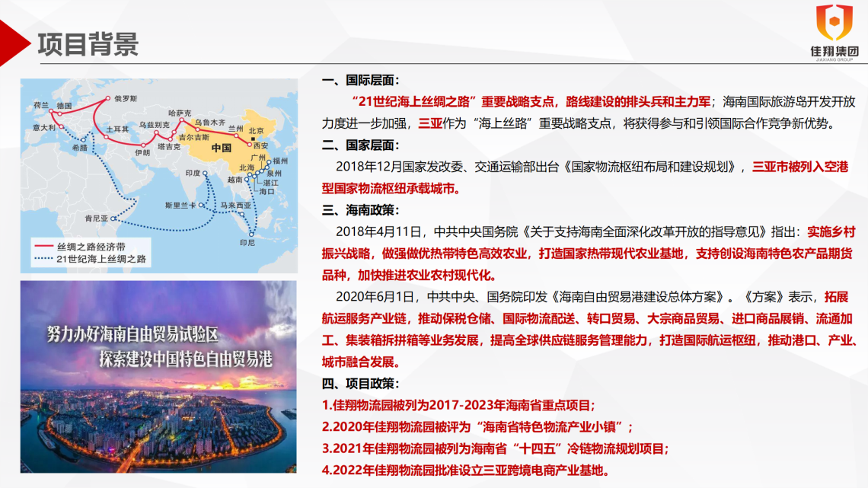Screen dimensions: 868x488
Task: Click the red 丝绸之路经济带 legend line
Action: click(x=44, y=247)
